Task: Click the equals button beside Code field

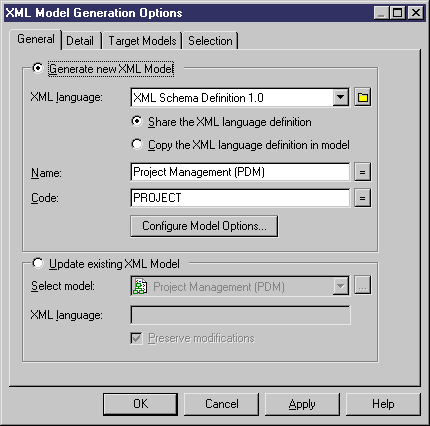Action: pos(363,198)
